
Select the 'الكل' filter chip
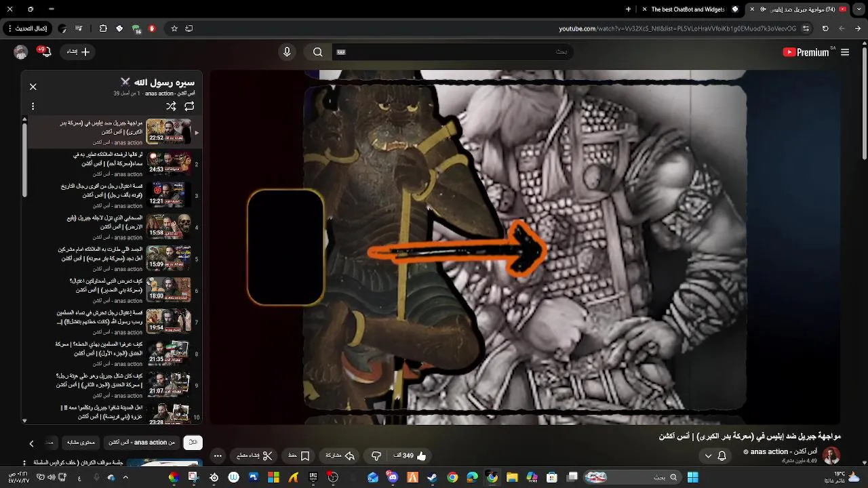tap(193, 443)
